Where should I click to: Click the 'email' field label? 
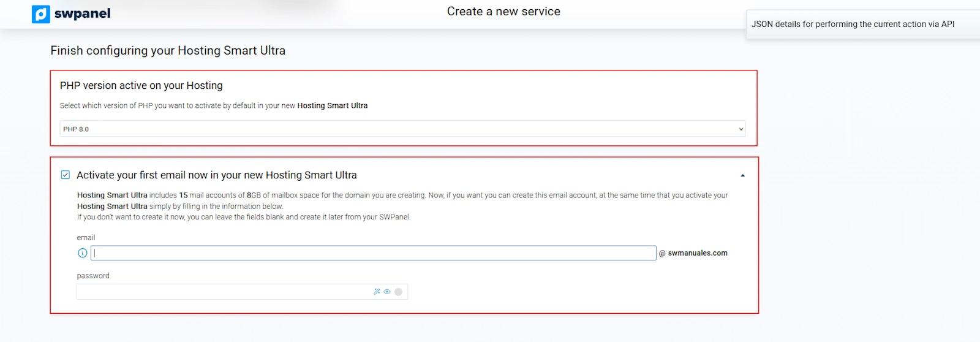[x=86, y=238]
